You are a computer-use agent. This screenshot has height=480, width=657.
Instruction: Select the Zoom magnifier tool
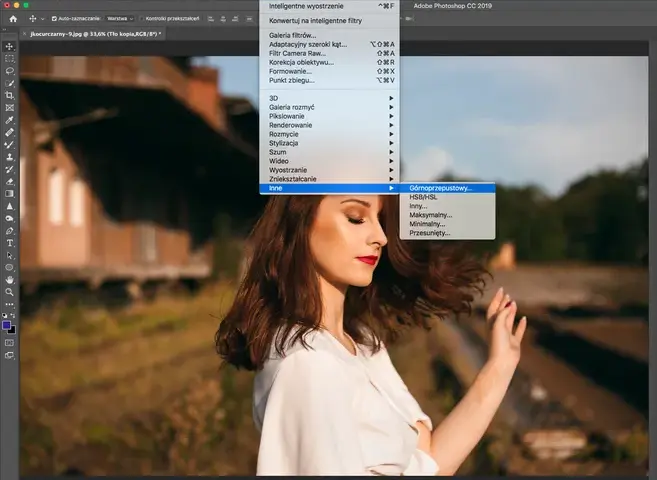point(9,292)
